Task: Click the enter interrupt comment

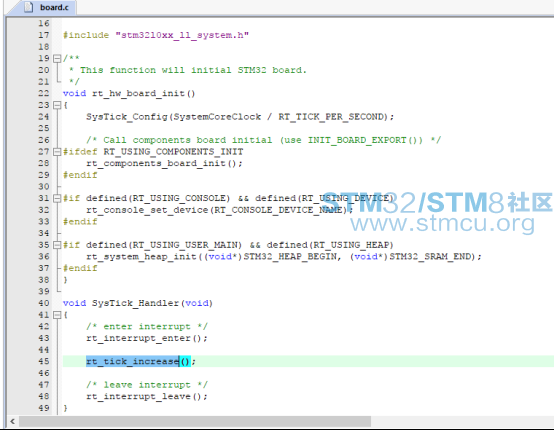Action: pos(147,327)
